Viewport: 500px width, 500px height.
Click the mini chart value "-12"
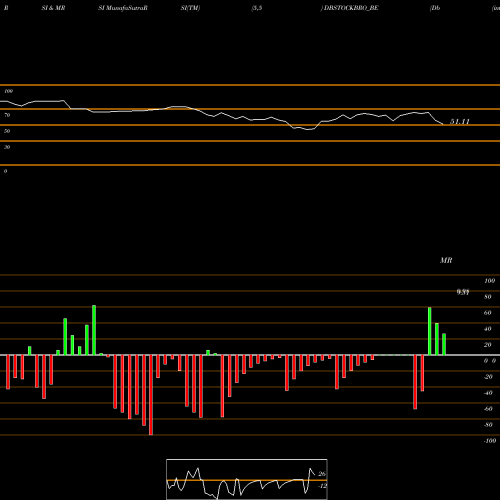322,486
